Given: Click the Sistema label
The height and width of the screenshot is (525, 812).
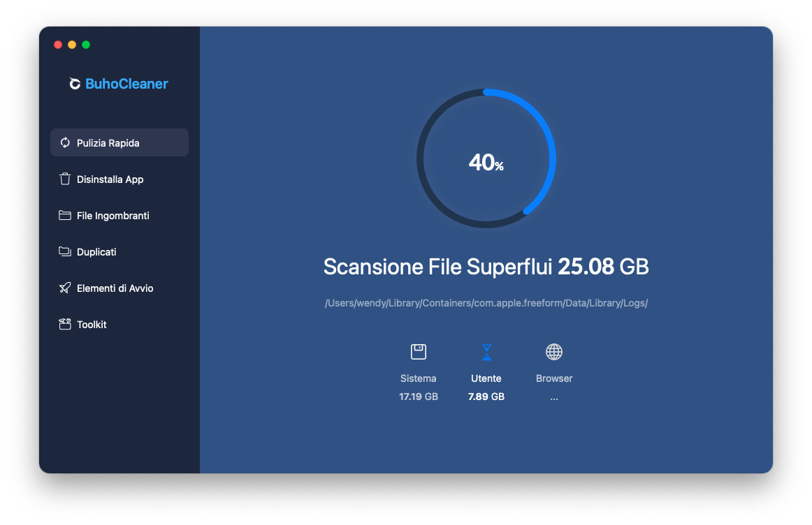Looking at the screenshot, I should click(x=419, y=378).
